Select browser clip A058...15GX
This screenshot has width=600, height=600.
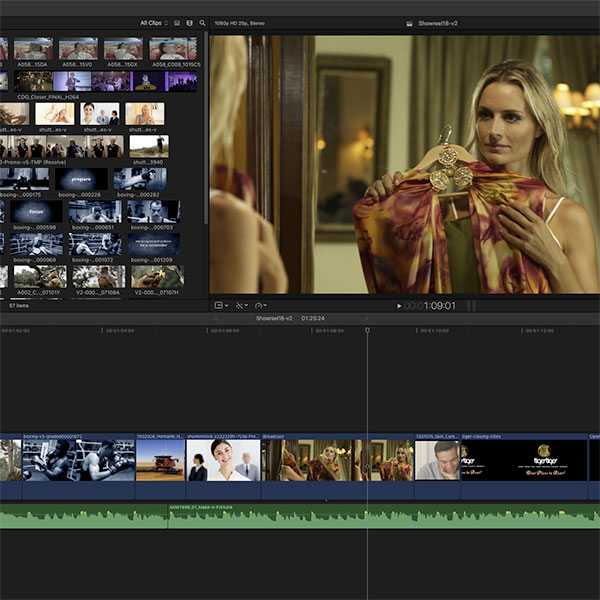(x=123, y=49)
